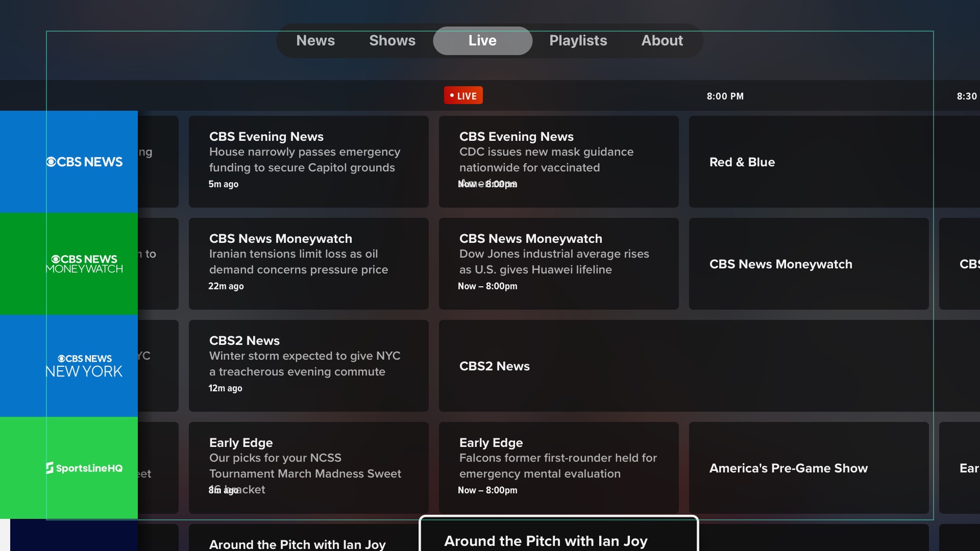
Task: Select CBS Evening News Capitol funding story
Action: [x=308, y=161]
